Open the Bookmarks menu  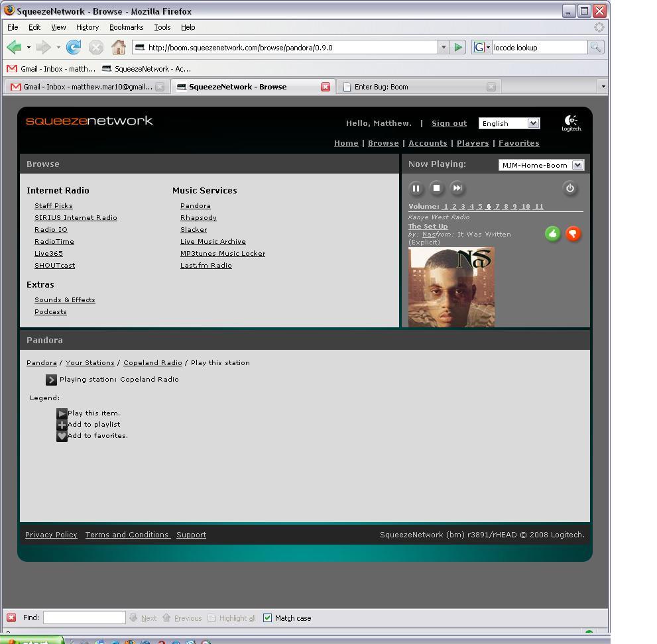[x=126, y=27]
